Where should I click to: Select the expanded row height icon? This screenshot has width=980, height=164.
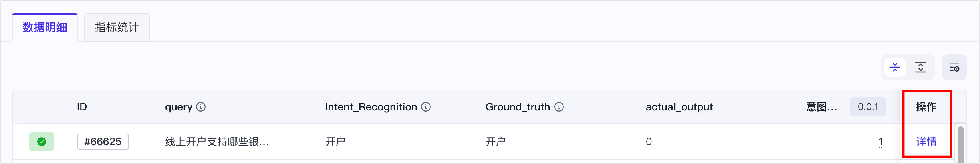tap(921, 67)
